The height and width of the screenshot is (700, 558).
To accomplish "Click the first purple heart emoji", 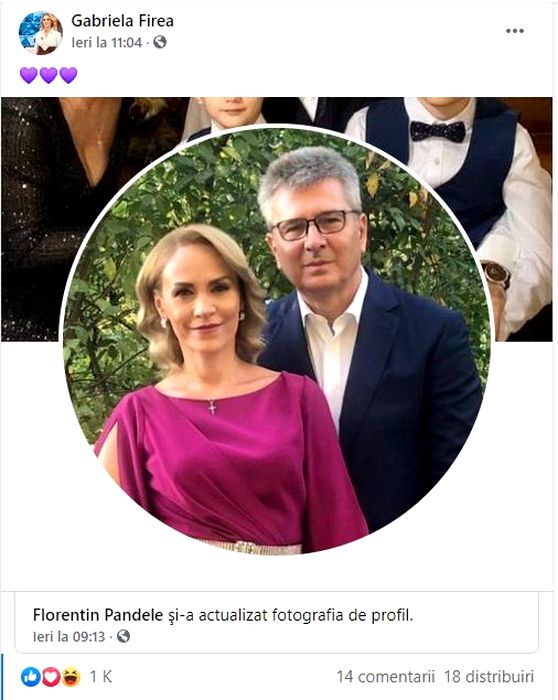I will pyautogui.click(x=29, y=75).
